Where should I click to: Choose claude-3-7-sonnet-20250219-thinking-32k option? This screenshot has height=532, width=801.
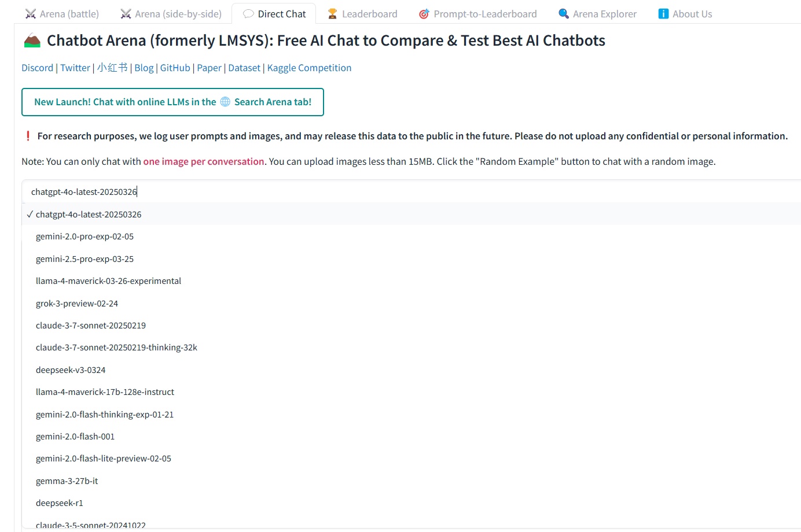[x=116, y=348]
